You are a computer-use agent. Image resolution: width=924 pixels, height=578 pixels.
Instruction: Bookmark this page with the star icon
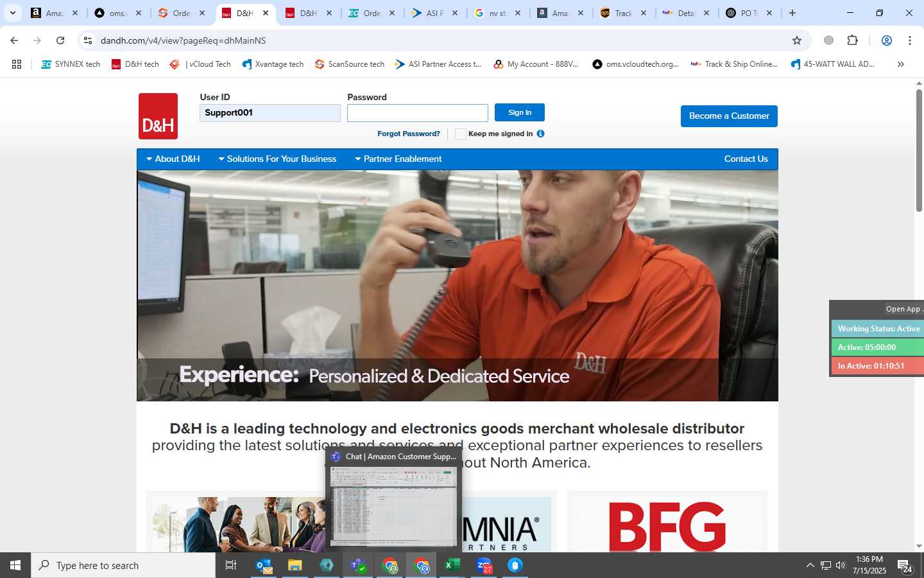pos(797,40)
